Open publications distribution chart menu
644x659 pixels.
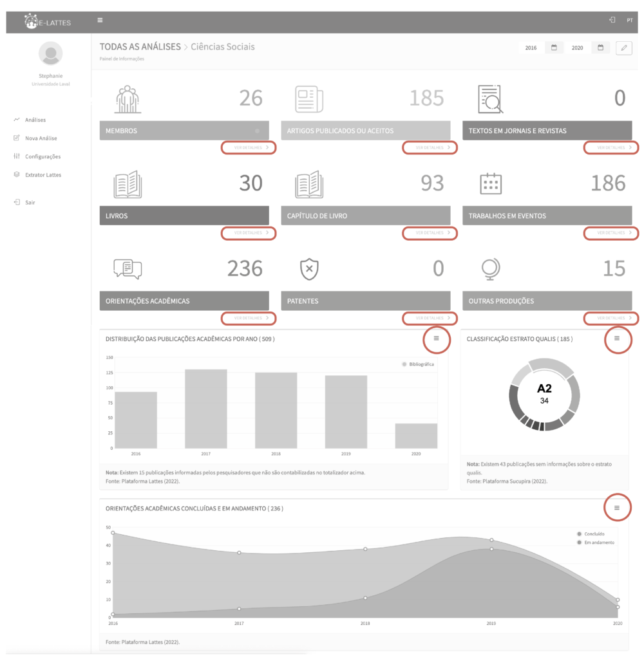point(436,339)
